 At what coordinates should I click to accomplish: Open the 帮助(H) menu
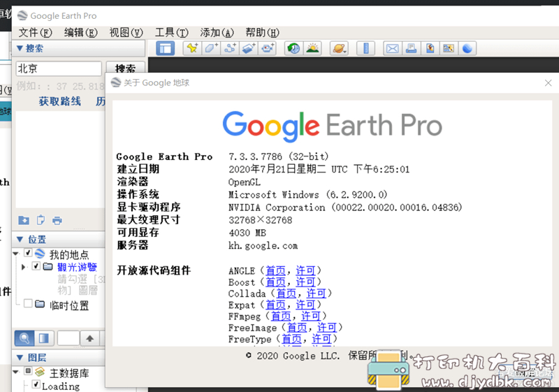pos(263,33)
